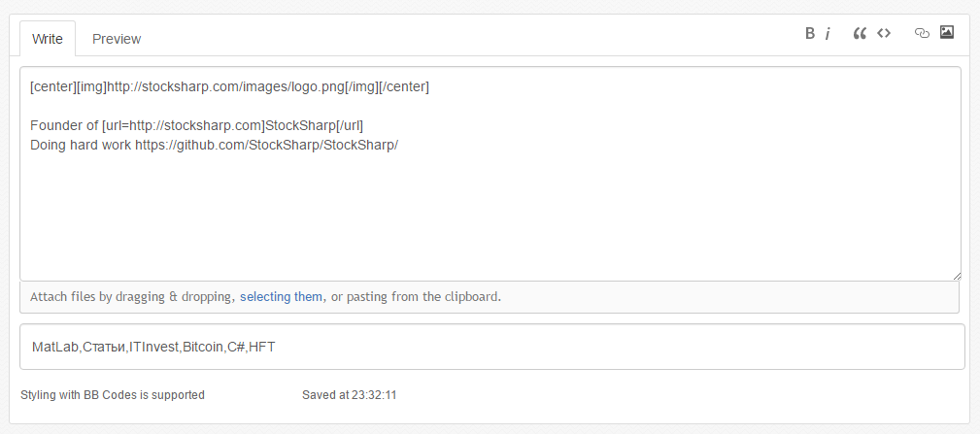Insert an image
This screenshot has height=434, width=980.
pyautogui.click(x=947, y=32)
